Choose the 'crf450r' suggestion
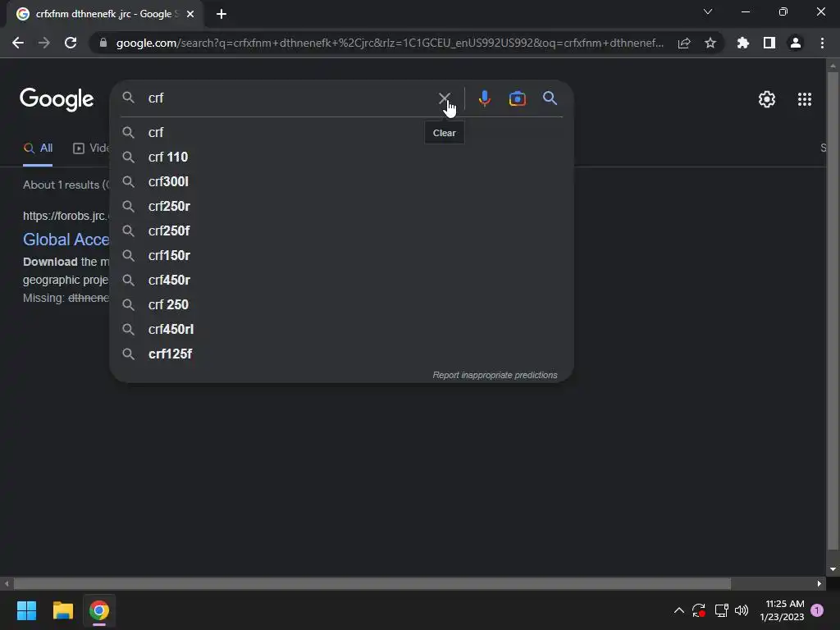The width and height of the screenshot is (840, 630). (x=341, y=281)
